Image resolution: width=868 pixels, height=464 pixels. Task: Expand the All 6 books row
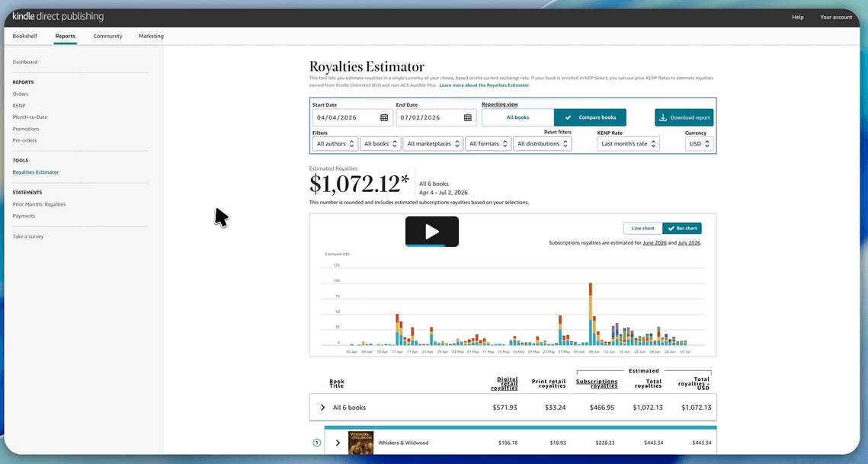(x=513, y=408)
